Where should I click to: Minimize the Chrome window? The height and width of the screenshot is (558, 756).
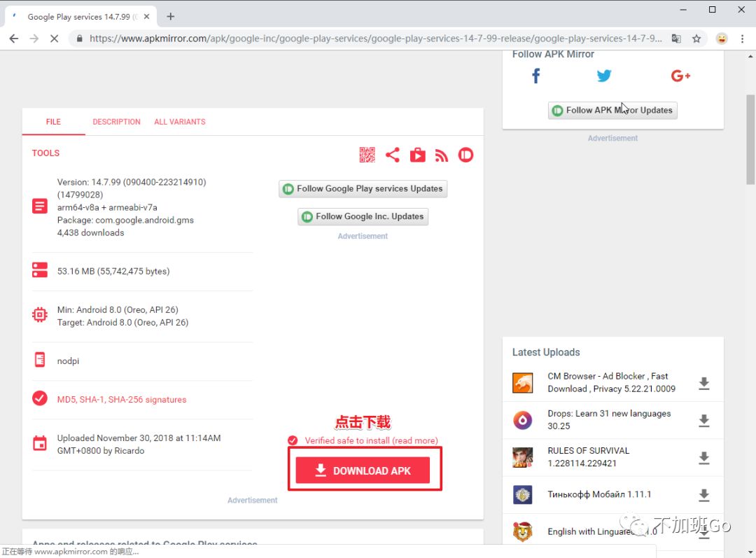coord(683,10)
